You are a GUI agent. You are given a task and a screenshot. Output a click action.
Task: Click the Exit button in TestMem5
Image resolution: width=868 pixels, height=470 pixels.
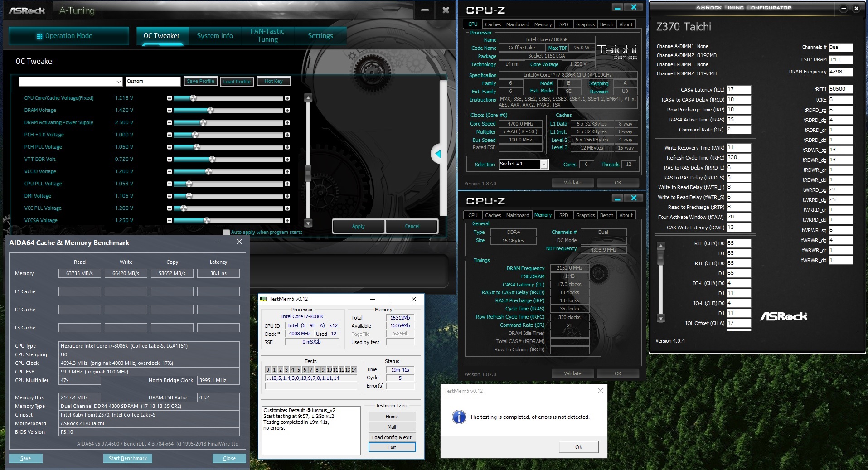click(392, 447)
